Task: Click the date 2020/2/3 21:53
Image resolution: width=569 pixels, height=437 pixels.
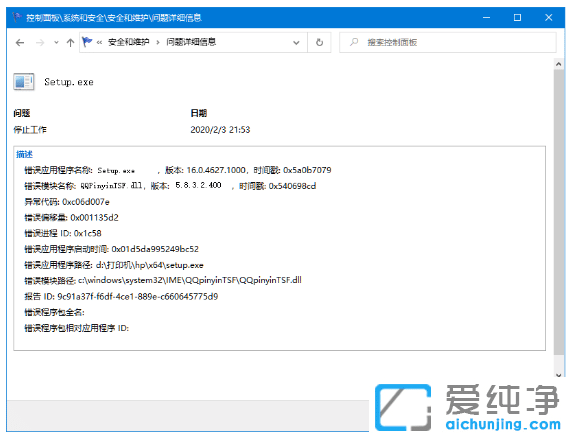Action: tap(220, 130)
